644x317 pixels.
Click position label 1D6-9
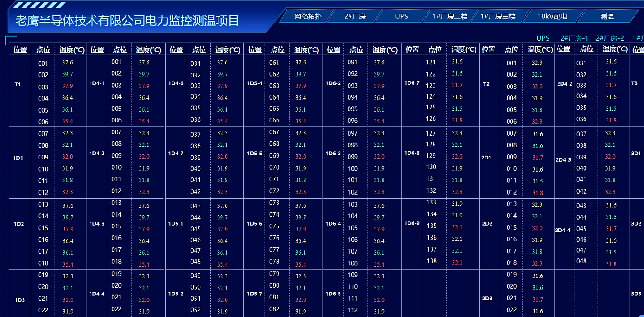click(x=412, y=223)
